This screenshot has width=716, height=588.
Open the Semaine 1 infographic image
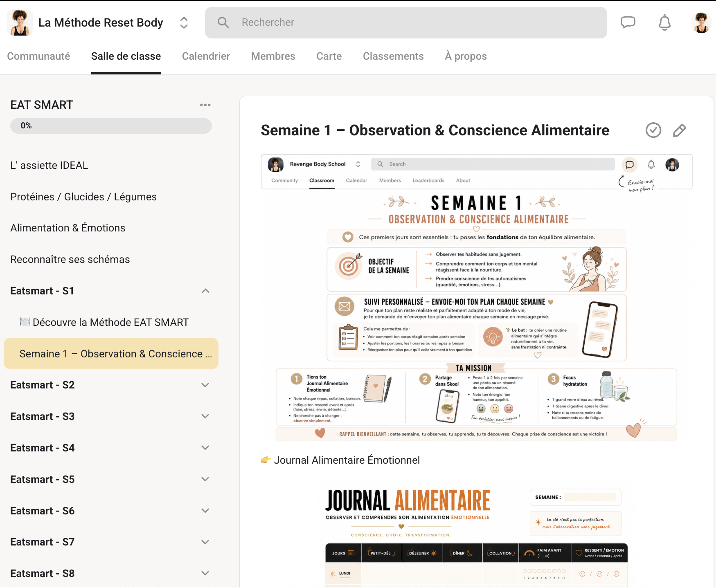click(477, 298)
